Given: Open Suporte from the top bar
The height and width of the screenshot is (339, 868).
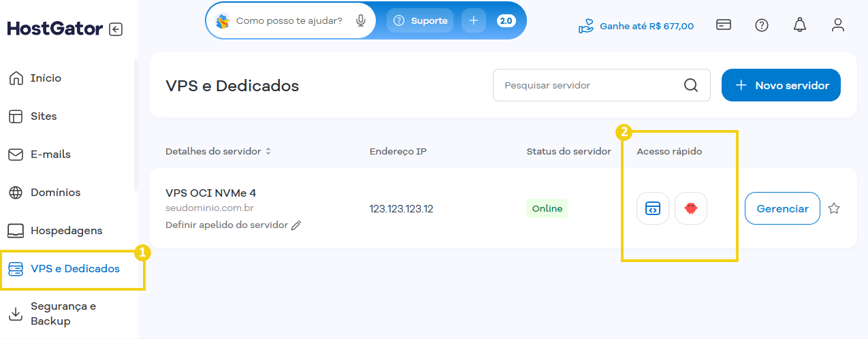Looking at the screenshot, I should pyautogui.click(x=420, y=20).
